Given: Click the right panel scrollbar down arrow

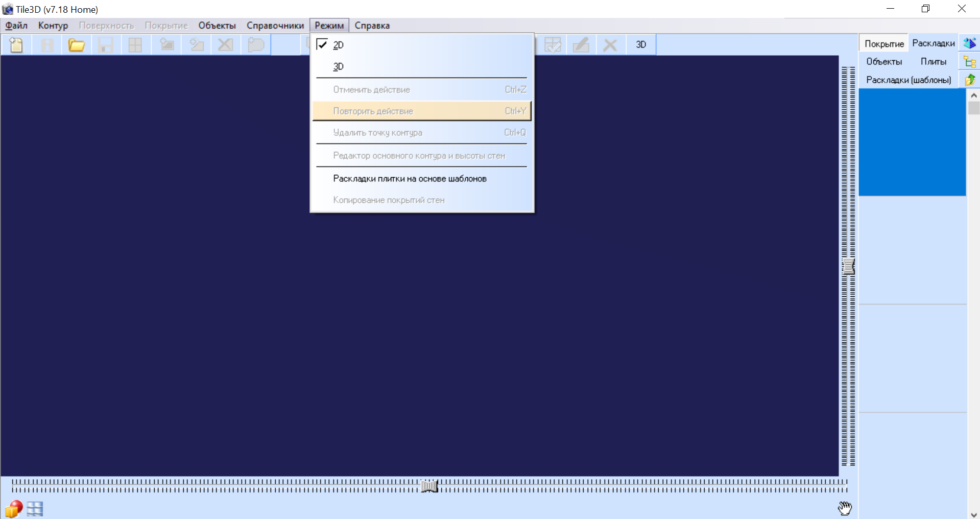Looking at the screenshot, I should (x=974, y=514).
